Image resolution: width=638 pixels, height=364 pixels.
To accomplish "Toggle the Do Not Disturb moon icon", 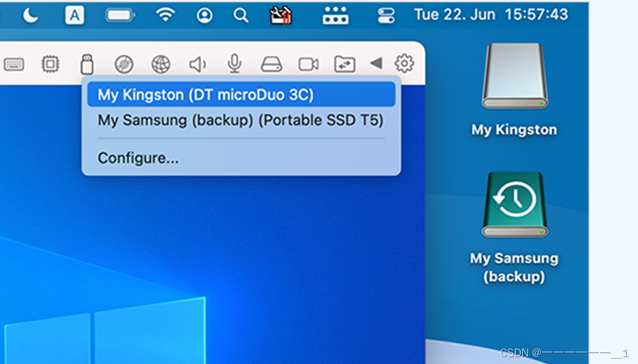I will pyautogui.click(x=30, y=16).
